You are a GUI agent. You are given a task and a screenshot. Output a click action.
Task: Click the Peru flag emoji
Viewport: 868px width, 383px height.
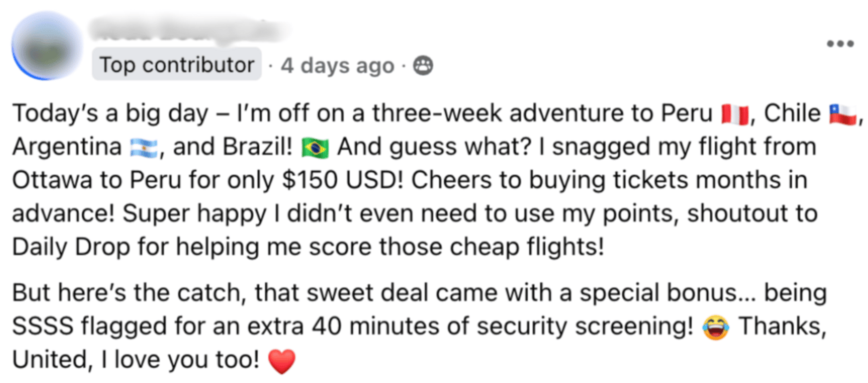click(735, 115)
